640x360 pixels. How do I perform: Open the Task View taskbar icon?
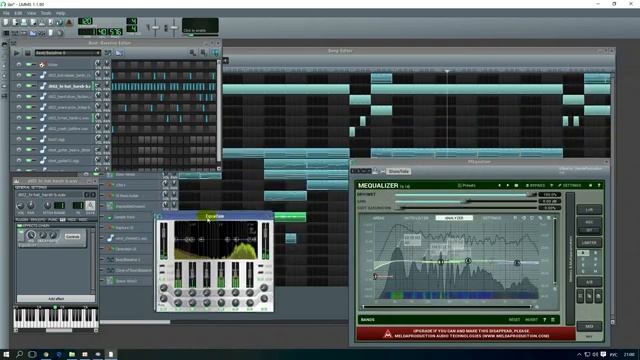coord(32,355)
